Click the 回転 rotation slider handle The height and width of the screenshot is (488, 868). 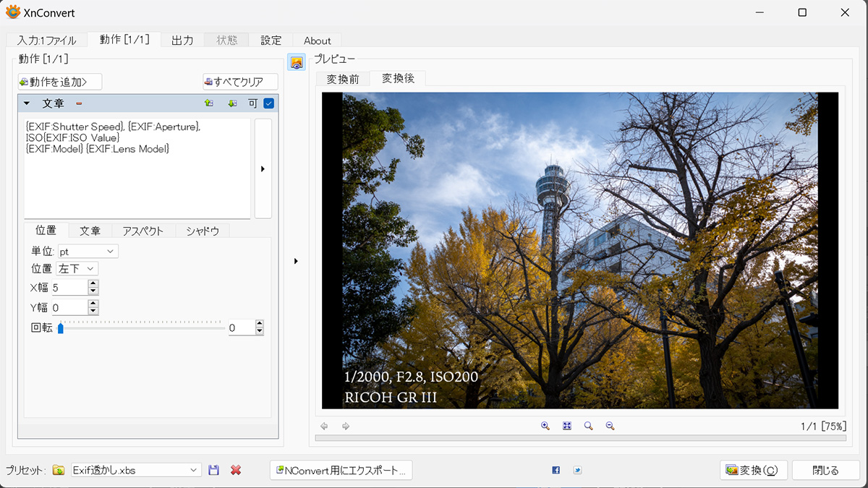61,328
